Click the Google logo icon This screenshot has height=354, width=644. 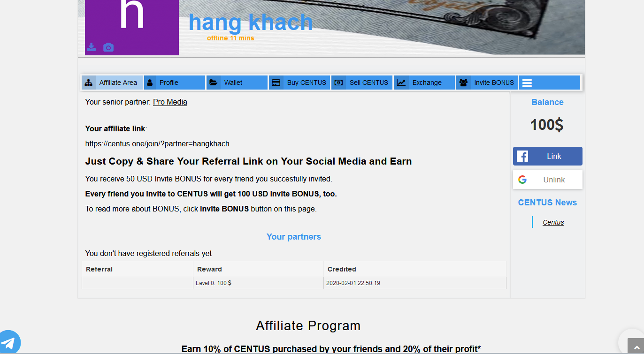[522, 180]
